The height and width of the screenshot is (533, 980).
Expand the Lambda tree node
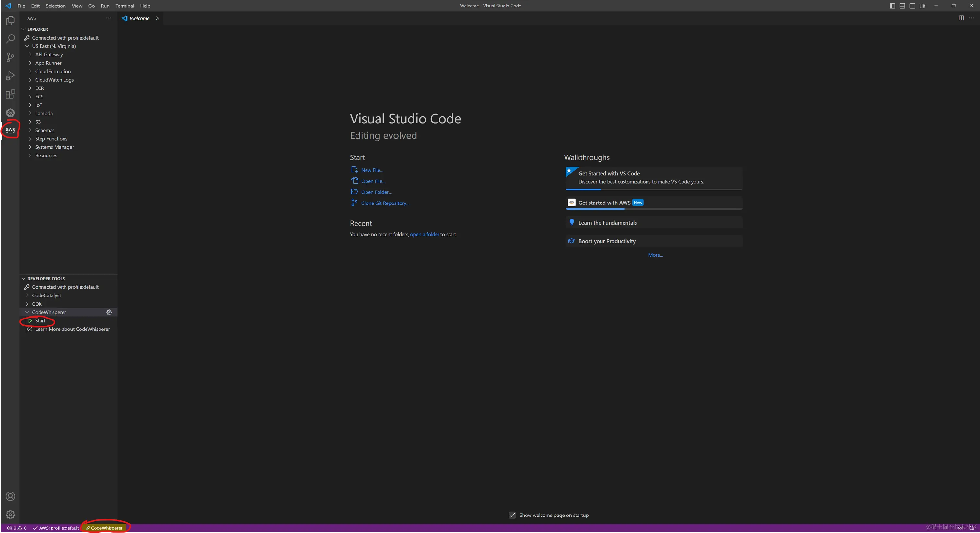(44, 113)
